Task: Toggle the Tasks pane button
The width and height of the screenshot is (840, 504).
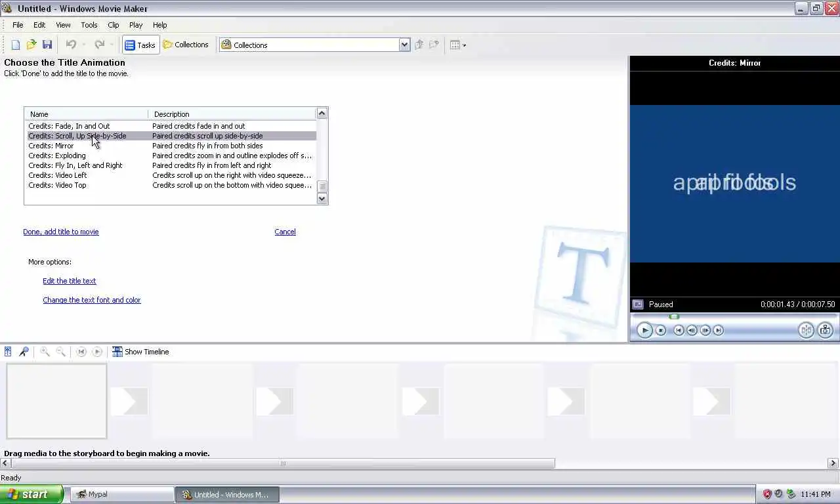Action: click(140, 45)
